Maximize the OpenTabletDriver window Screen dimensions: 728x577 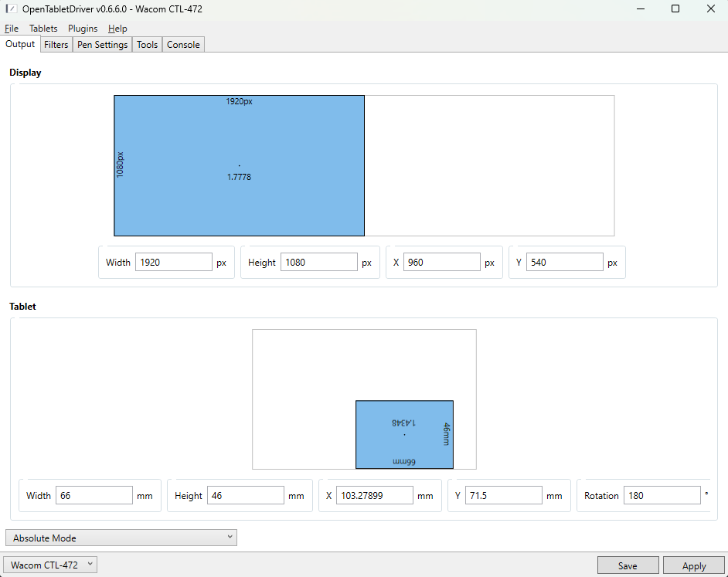click(675, 9)
